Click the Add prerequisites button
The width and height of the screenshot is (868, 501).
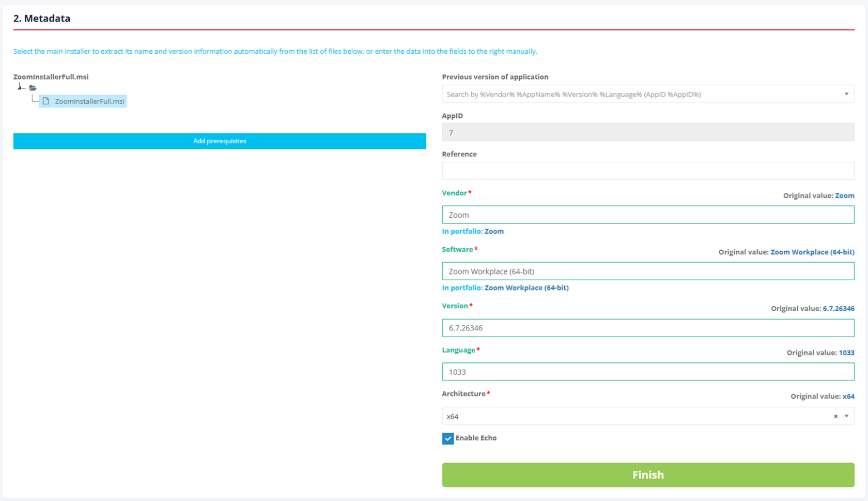coord(220,141)
